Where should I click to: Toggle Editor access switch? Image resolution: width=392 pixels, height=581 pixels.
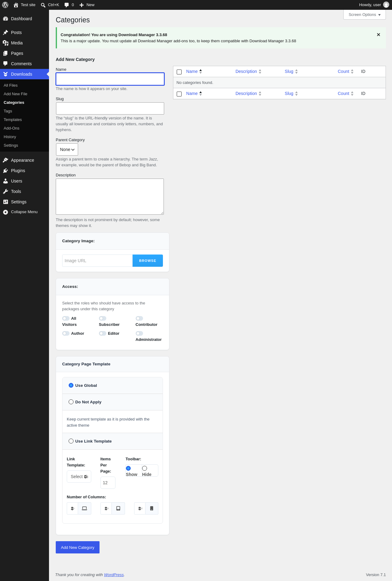(103, 334)
